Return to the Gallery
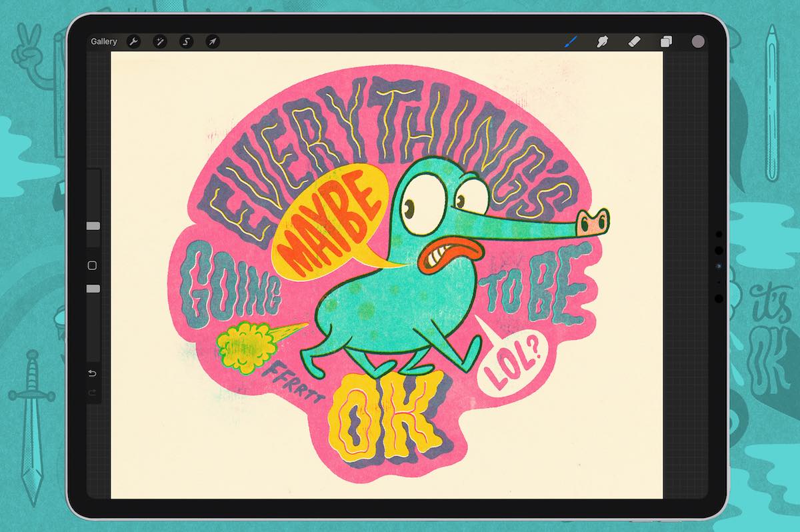 pyautogui.click(x=104, y=41)
